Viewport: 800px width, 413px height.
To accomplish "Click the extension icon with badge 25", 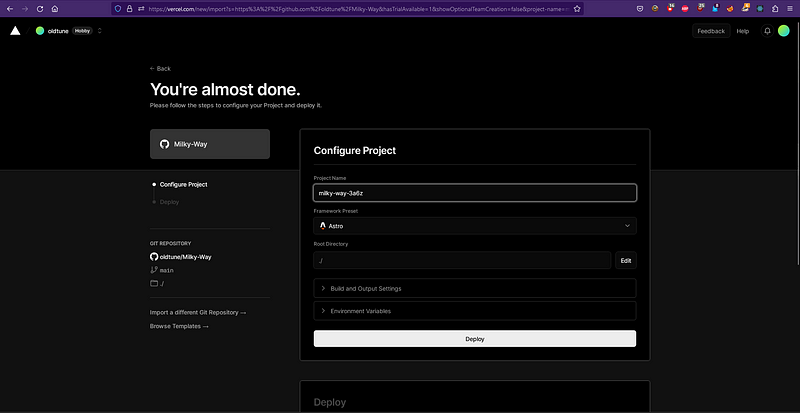I will coord(700,8).
